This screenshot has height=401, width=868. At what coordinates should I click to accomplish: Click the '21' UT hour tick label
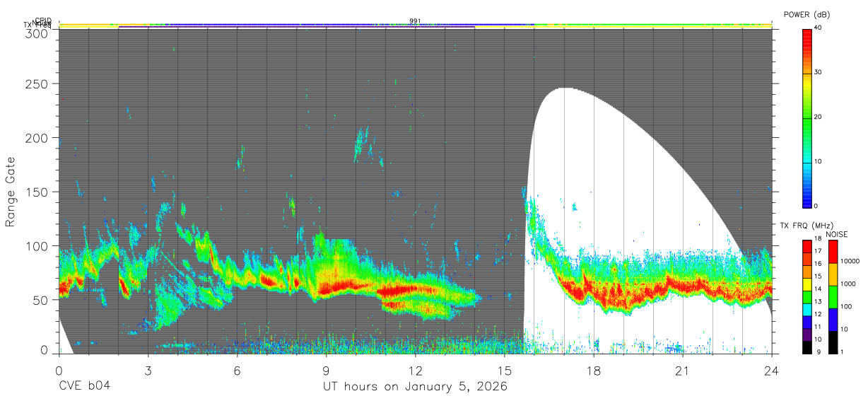(x=683, y=371)
